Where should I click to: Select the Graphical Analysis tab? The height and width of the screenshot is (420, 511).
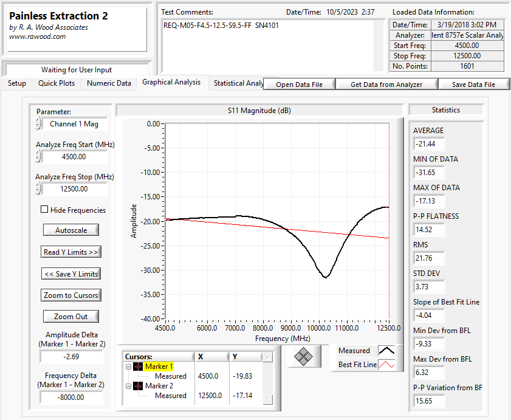click(x=171, y=82)
